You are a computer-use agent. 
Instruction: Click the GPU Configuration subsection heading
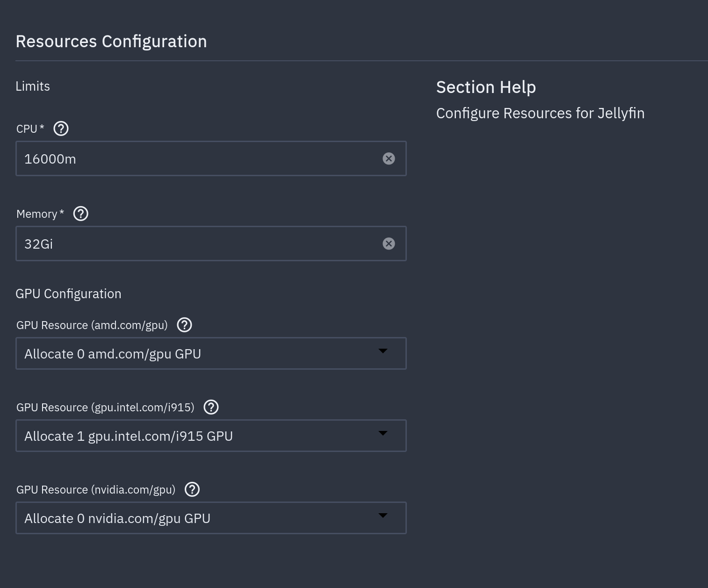pos(68,294)
